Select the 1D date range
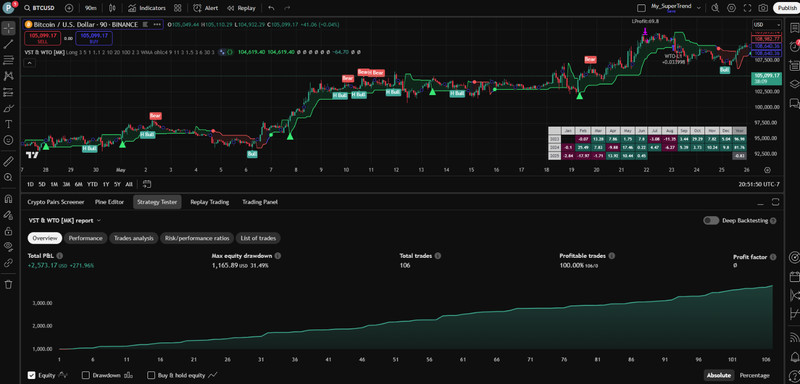This screenshot has height=384, width=800. pos(30,185)
